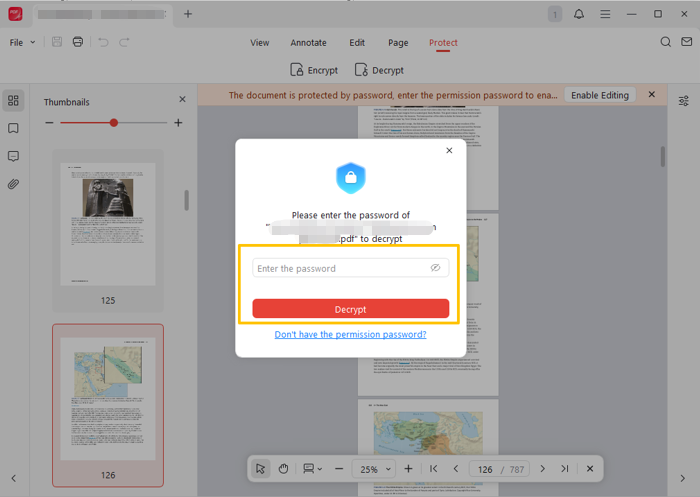Screen dimensions: 700x497
Task: Close the Thumbnails panel
Action: [182, 99]
